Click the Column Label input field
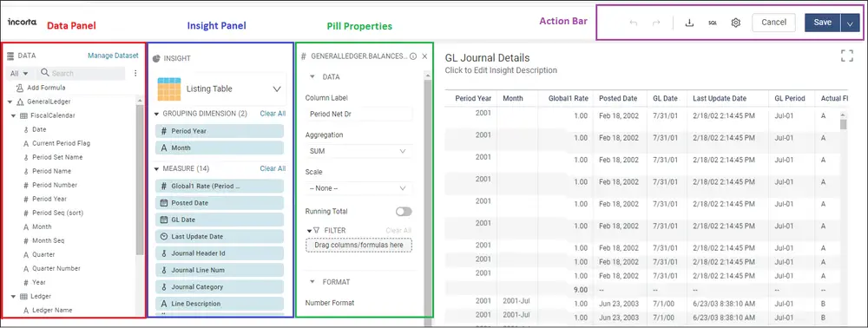868x328 pixels. tap(358, 114)
